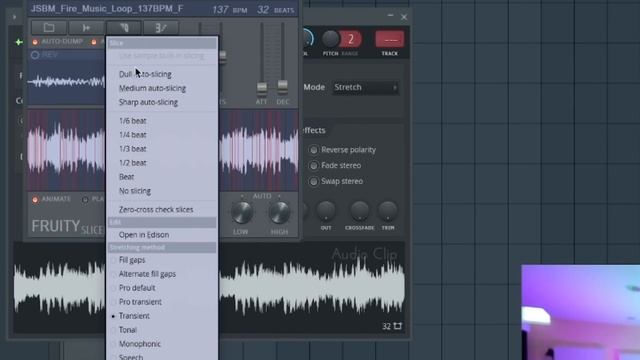Click the 137 BPM value
This screenshot has height=360, width=640.
220,9
